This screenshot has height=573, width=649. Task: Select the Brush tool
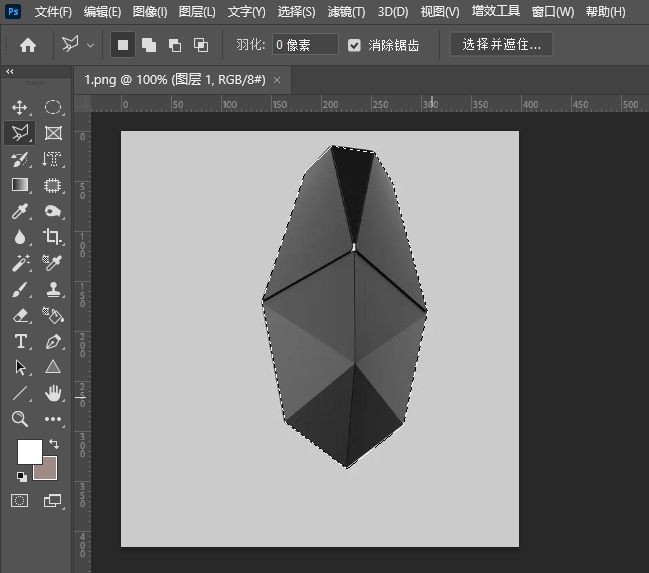[x=20, y=289]
